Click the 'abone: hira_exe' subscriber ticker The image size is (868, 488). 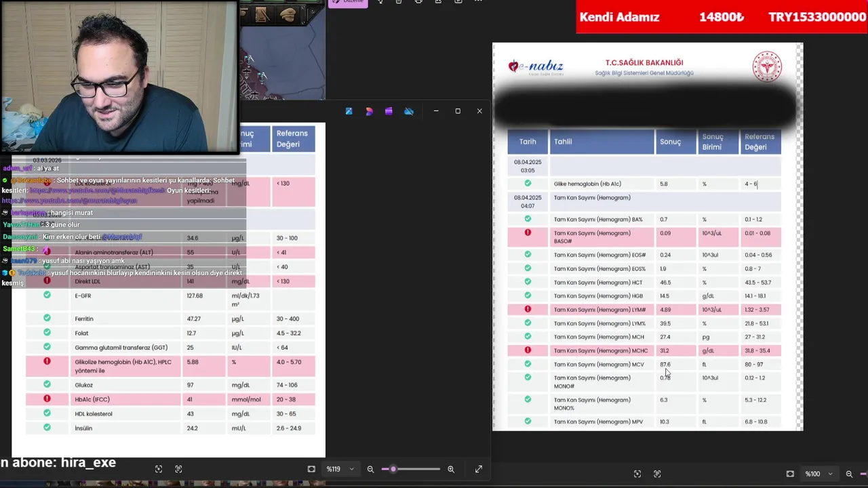tap(58, 462)
